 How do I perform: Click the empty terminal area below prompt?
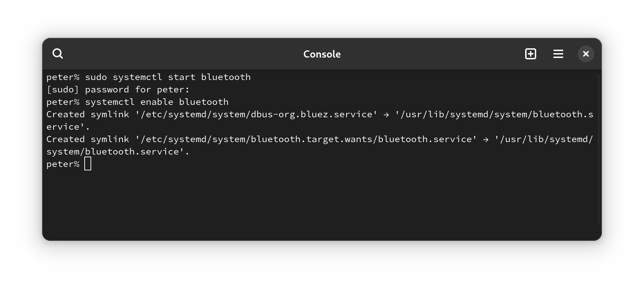(x=321, y=204)
